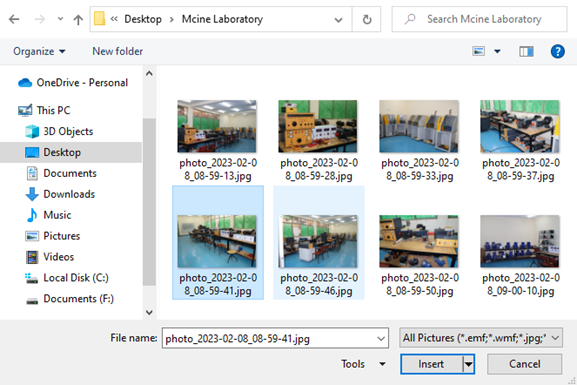Select This PC in navigation pane
Viewport: 577px width, 385px height.
[44, 110]
